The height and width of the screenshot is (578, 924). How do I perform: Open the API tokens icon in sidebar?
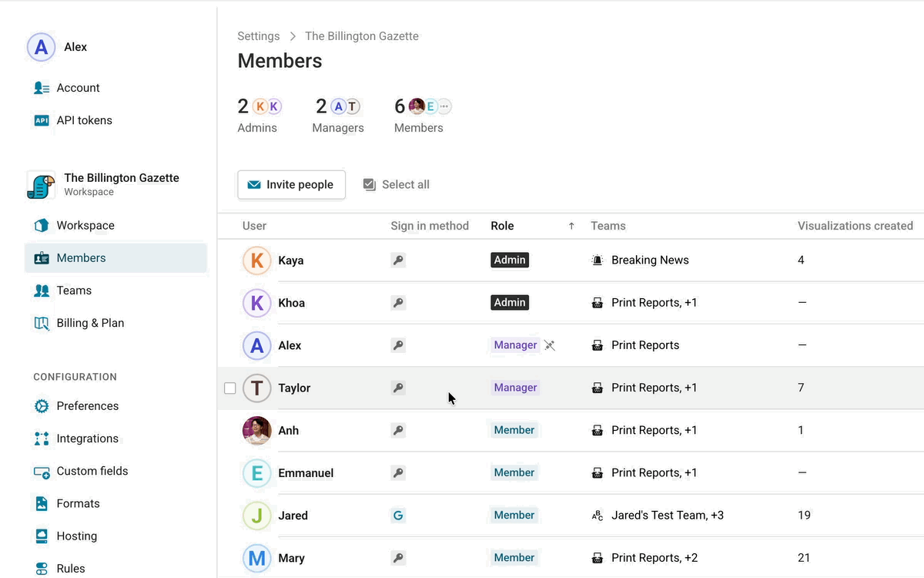(x=42, y=120)
